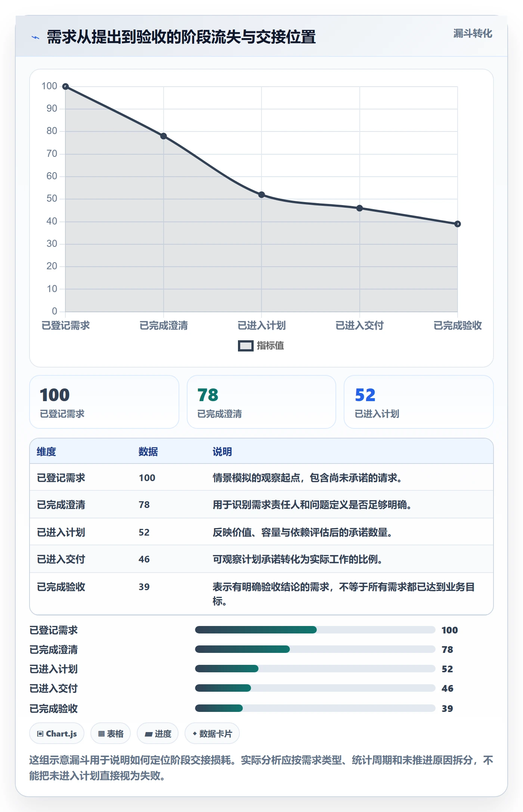
Task: Click the 说明 table column header
Action: pos(222,452)
